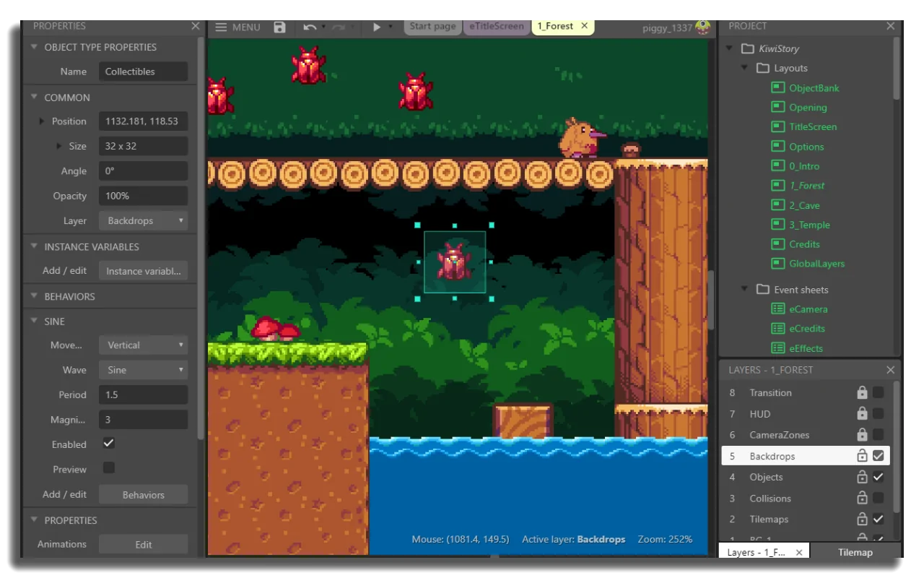
Task: Collapse the Object Type Properties section
Action: 34,47
